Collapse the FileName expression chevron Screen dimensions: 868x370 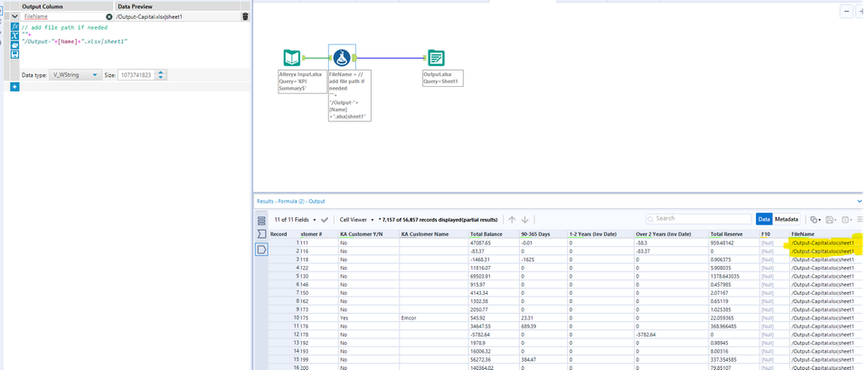[14, 16]
